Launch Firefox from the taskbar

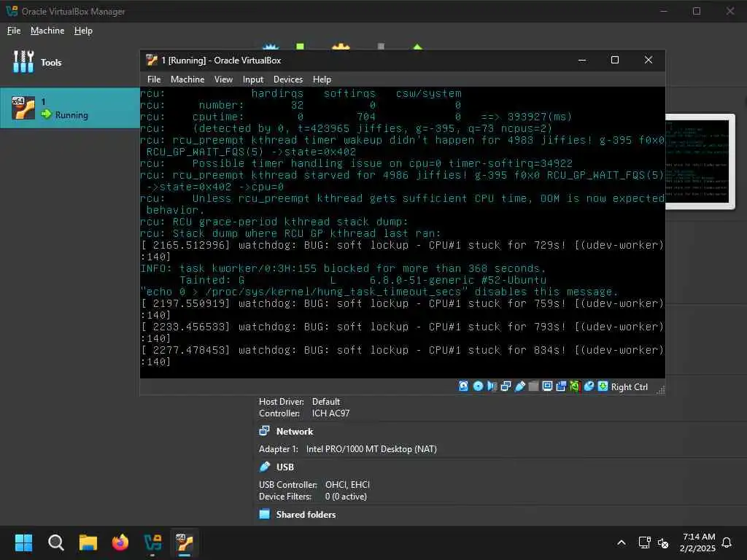[120, 542]
